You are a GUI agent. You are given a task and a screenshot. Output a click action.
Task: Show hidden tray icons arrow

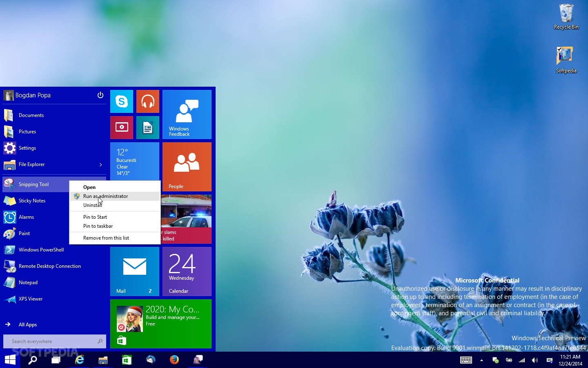(x=482, y=360)
